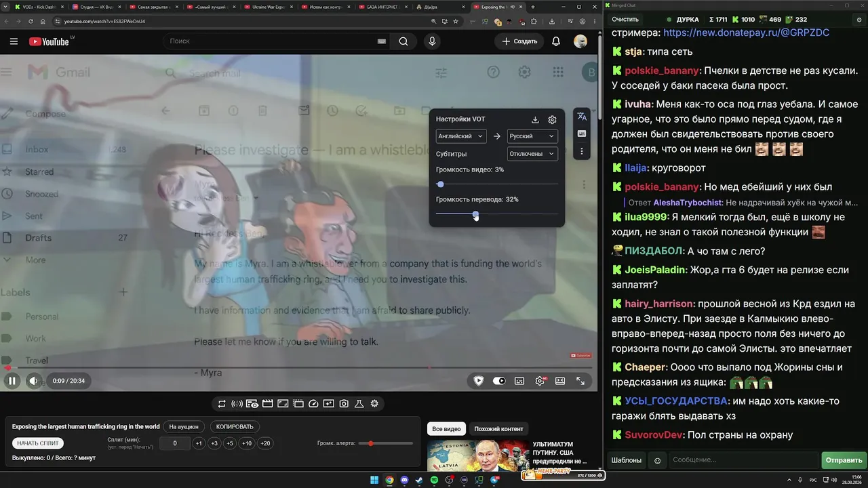Image resolution: width=868 pixels, height=488 pixels.
Task: Click the Отправить send button
Action: pos(844,460)
